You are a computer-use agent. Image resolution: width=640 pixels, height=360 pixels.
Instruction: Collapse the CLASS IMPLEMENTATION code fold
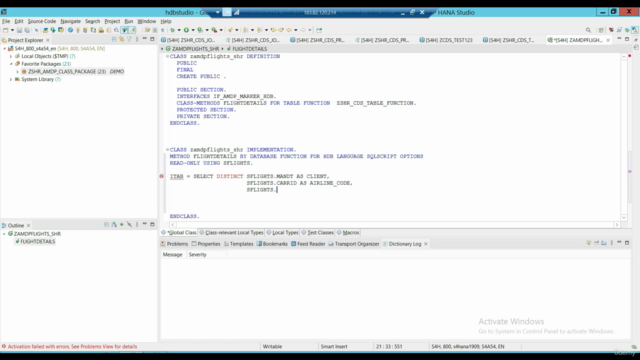167,150
